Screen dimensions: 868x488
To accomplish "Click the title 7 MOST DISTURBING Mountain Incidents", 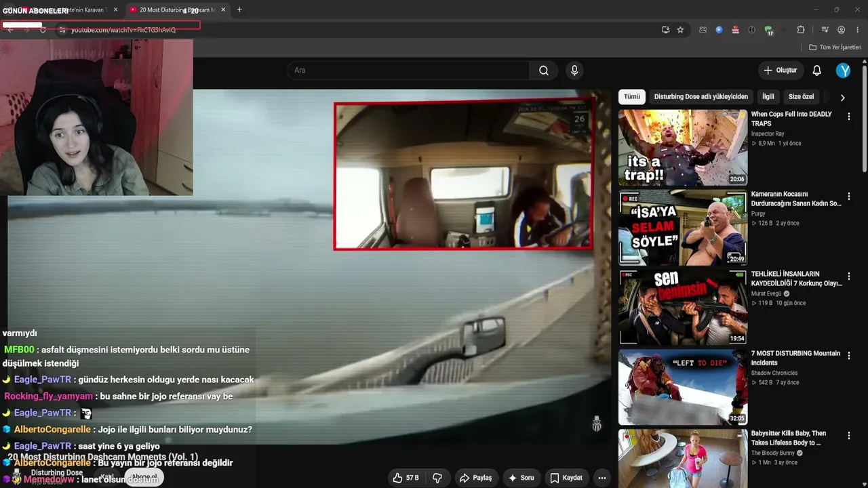I will (x=795, y=358).
